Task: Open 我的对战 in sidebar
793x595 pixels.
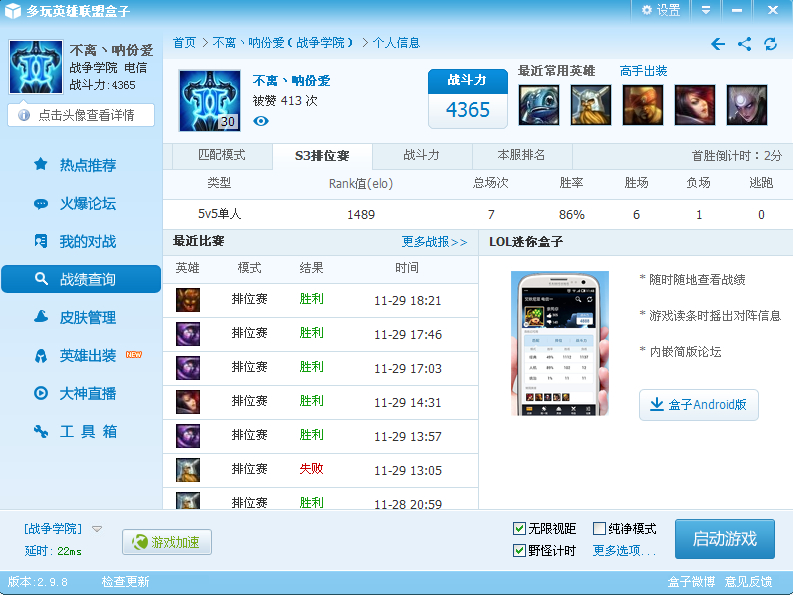Action: click(x=87, y=241)
